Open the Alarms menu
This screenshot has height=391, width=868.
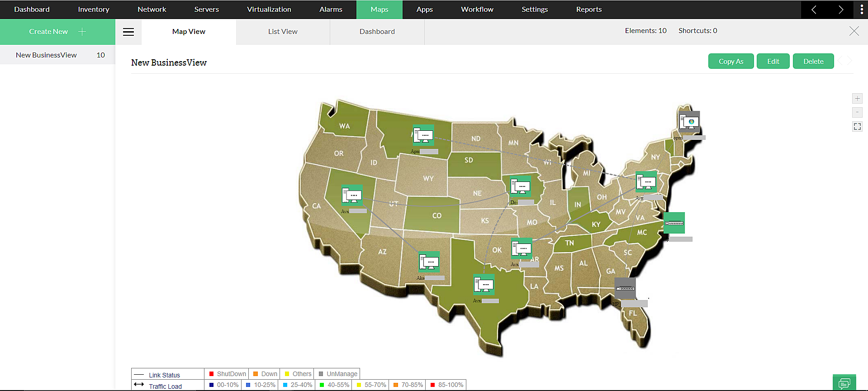point(331,10)
